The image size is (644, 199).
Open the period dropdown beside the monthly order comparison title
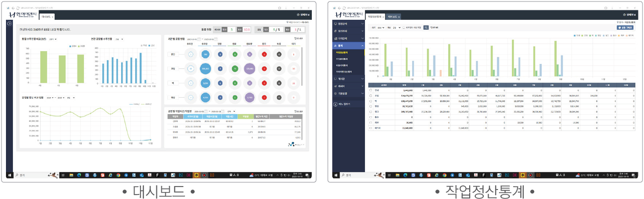[52, 39]
